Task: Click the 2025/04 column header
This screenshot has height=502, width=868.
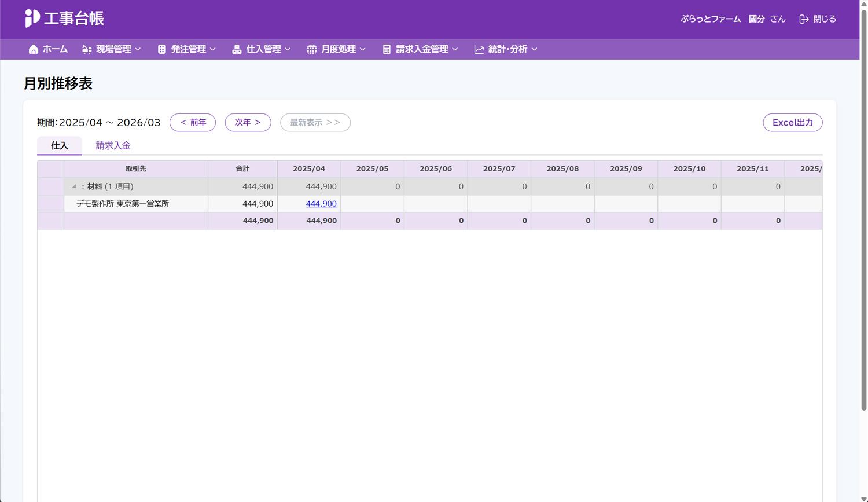Action: coord(309,169)
